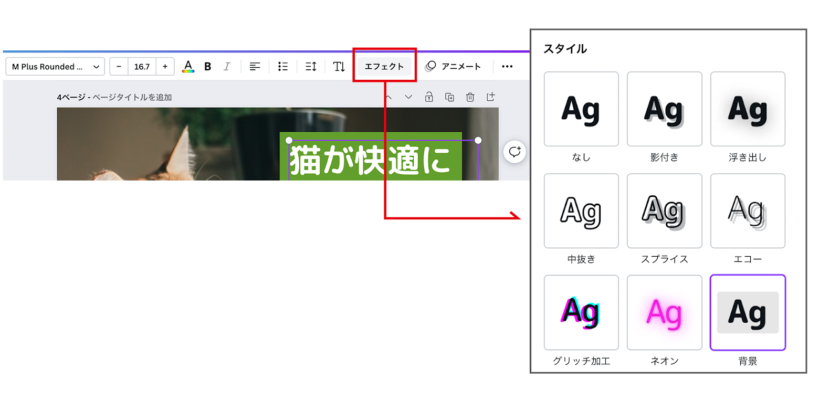
Task: Move the page down with chevron arrow
Action: pyautogui.click(x=408, y=97)
